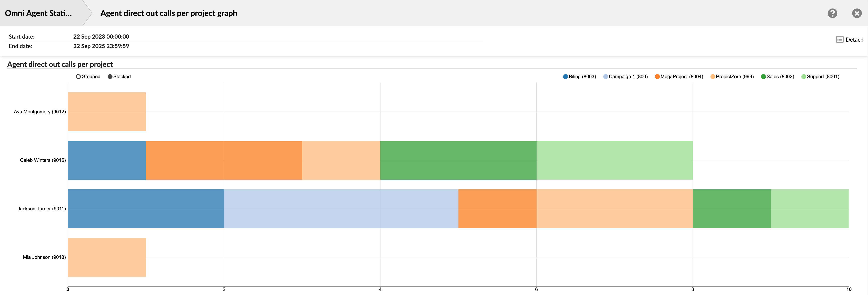The height and width of the screenshot is (295, 868).
Task: Click the Campaign 1 (800) legend marker
Action: click(606, 77)
